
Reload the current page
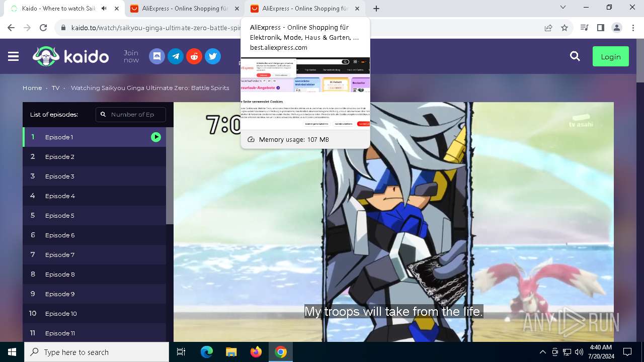pyautogui.click(x=43, y=28)
